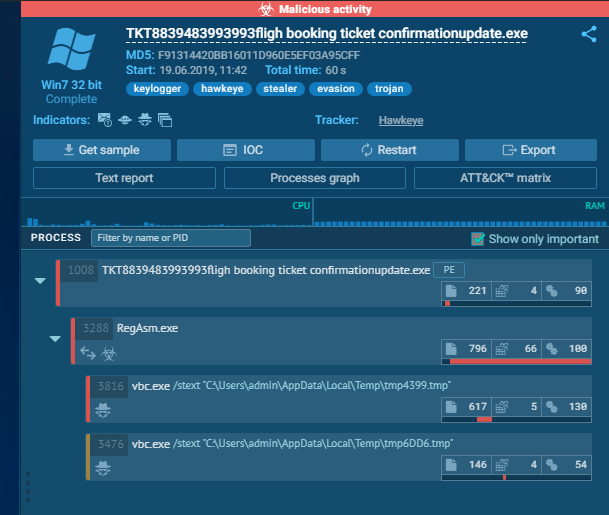Image resolution: width=609 pixels, height=515 pixels.
Task: Click the spy icon under vbc.exe tmp4399
Action: pyautogui.click(x=103, y=411)
